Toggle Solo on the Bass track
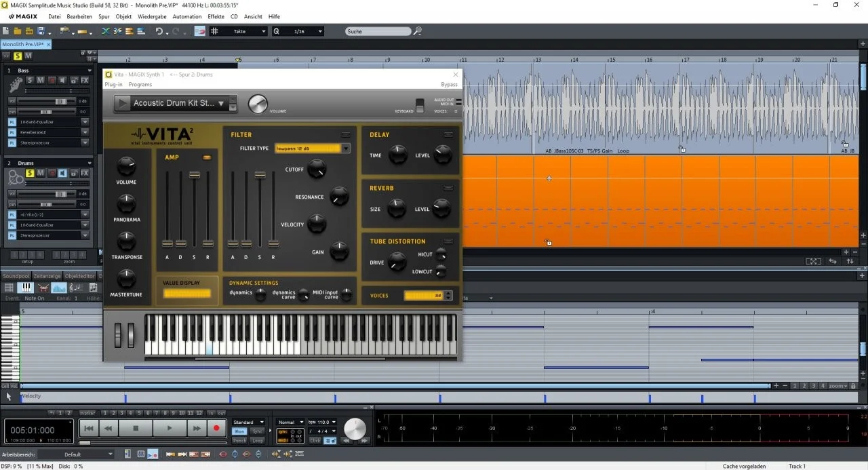Image resolution: width=868 pixels, height=470 pixels. coord(29,81)
